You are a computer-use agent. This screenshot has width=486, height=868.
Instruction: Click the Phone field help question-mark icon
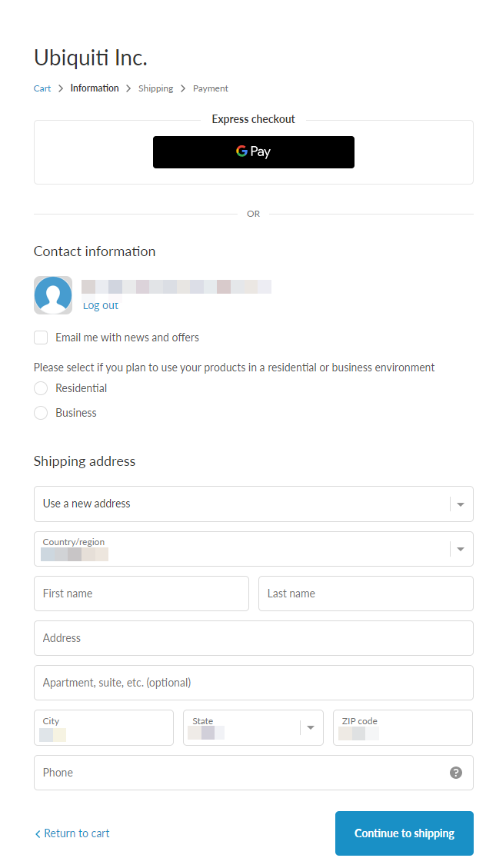(456, 773)
